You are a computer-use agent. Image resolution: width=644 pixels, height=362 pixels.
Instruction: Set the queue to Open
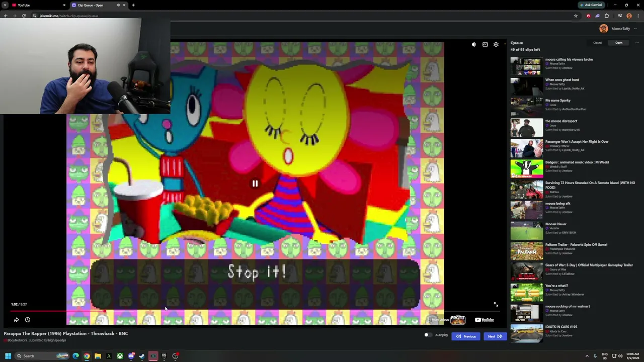click(x=619, y=43)
